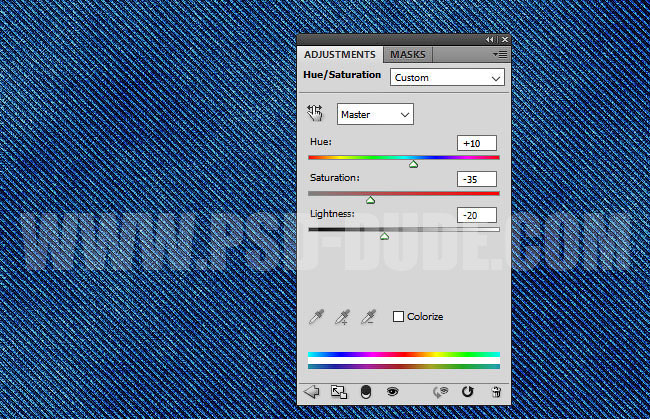Switch to the Adjustments tab
The width and height of the screenshot is (650, 419).
(x=340, y=55)
